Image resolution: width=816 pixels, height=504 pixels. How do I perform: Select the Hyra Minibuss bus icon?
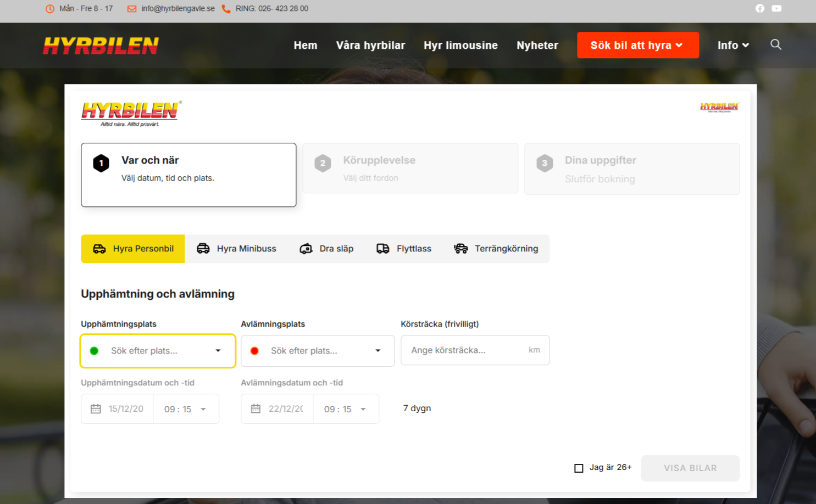(203, 248)
